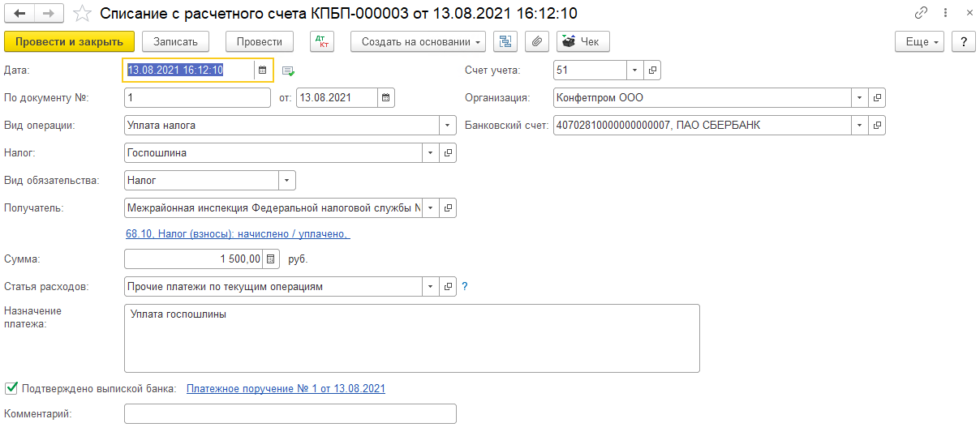Viewport: 980px width, 436px height.
Task: Expand the Счет учета dropdown
Action: (x=634, y=71)
